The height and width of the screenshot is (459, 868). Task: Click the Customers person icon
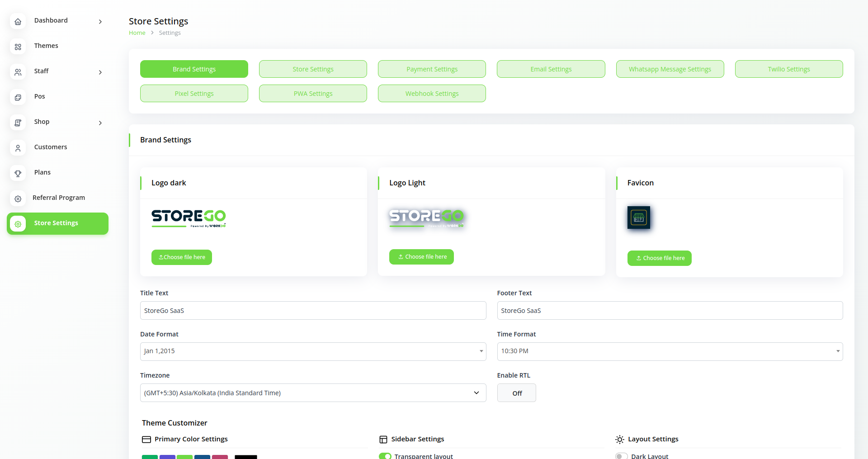pos(18,148)
